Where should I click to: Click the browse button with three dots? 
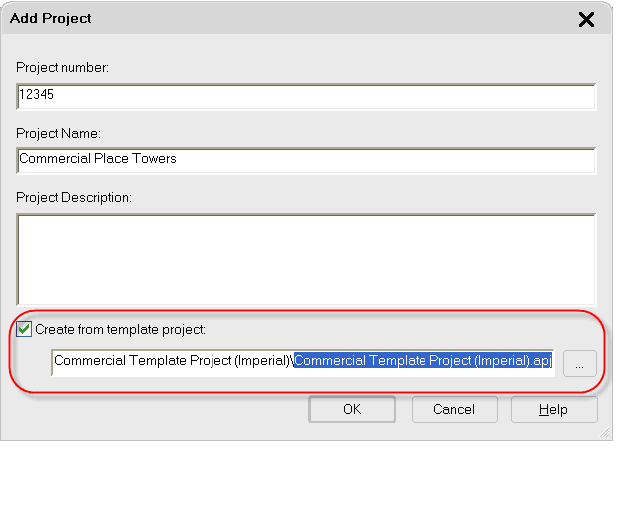point(579,363)
